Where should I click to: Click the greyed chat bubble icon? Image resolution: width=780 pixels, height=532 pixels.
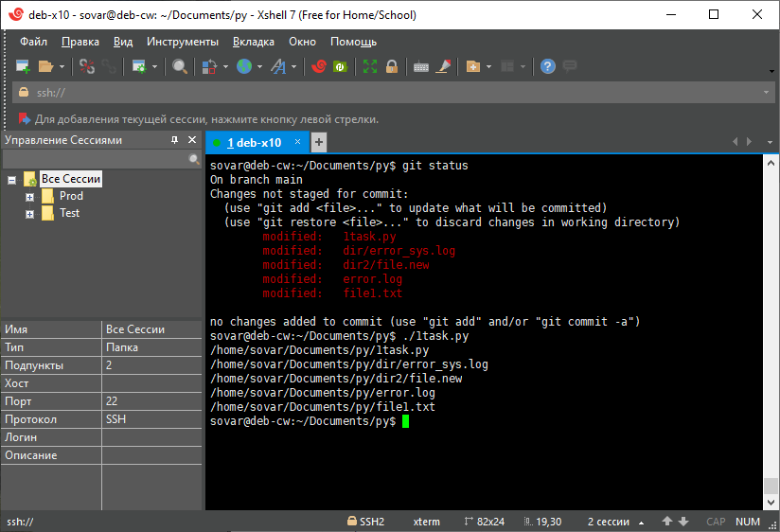click(x=570, y=65)
